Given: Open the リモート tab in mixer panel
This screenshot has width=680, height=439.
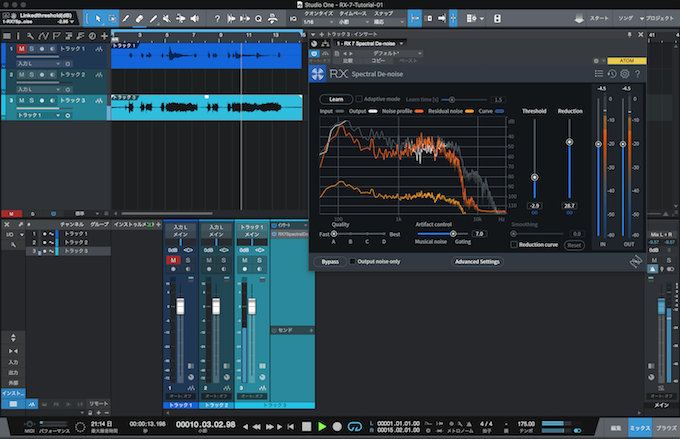Looking at the screenshot, I should (x=98, y=403).
